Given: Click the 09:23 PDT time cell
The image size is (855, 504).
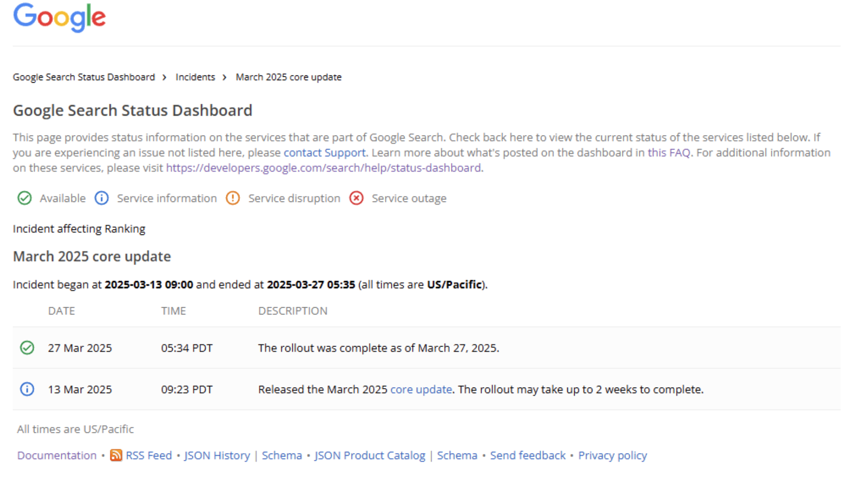Looking at the screenshot, I should click(187, 390).
